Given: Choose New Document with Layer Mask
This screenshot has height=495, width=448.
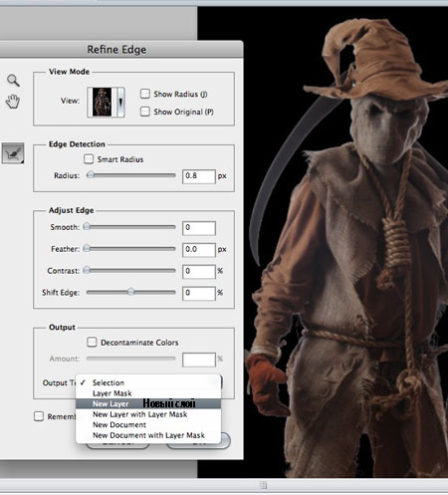Looking at the screenshot, I should [148, 435].
